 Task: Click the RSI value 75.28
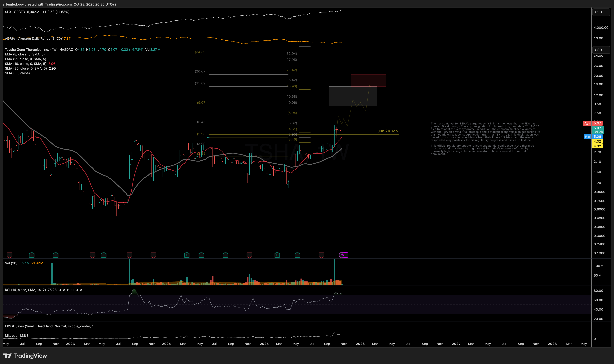[x=52, y=290]
